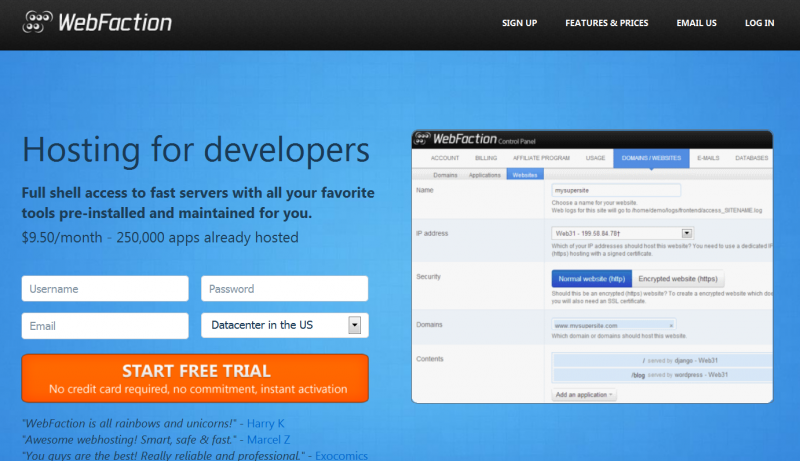
Task: Open Harry K testimonial link
Action: 265,423
